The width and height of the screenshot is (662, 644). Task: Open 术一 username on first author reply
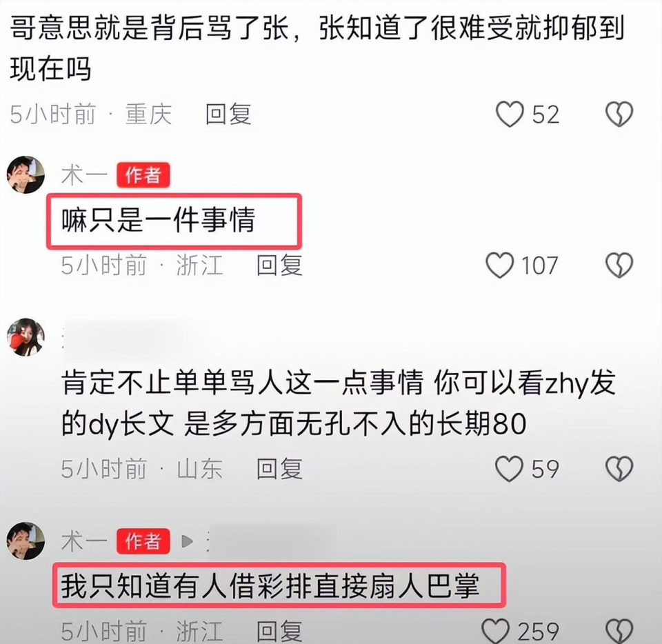coord(84,175)
